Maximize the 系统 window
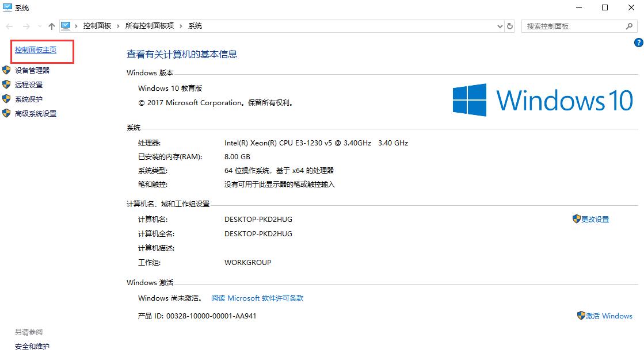Image resolution: width=644 pixels, height=361 pixels. (x=605, y=8)
